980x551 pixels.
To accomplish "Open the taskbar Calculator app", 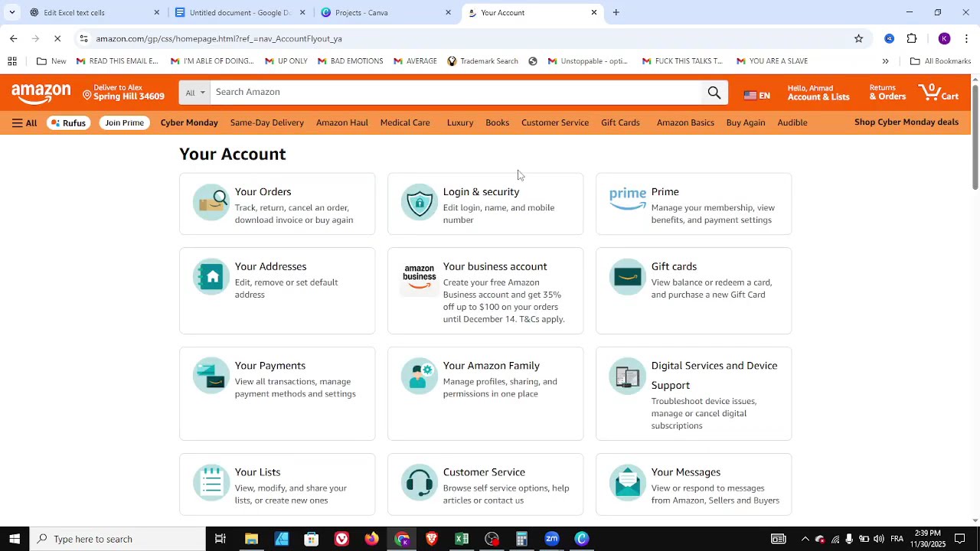I will (521, 539).
